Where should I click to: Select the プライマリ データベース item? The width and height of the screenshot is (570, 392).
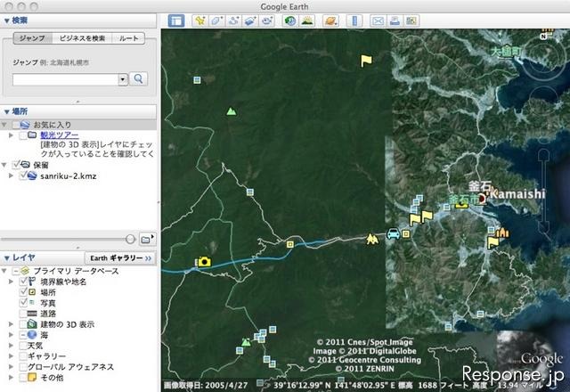[76, 271]
